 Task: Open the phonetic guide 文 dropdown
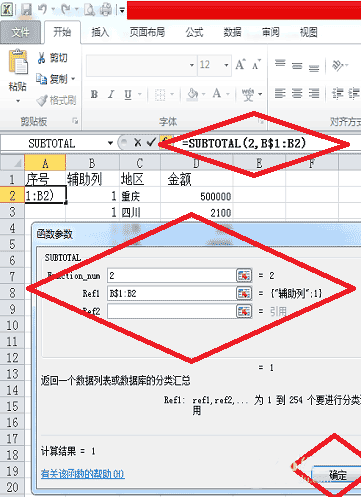(260, 94)
